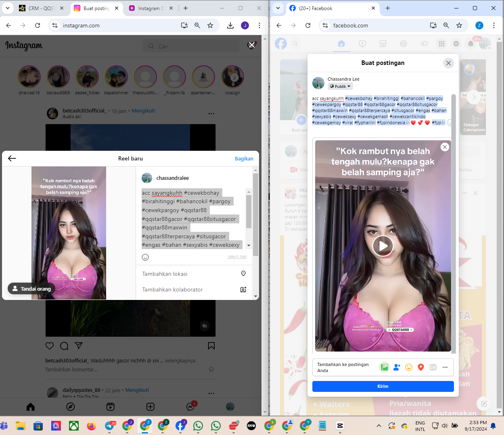Open downloads in Instagram Chrome window
504x435 pixels.
click(230, 25)
